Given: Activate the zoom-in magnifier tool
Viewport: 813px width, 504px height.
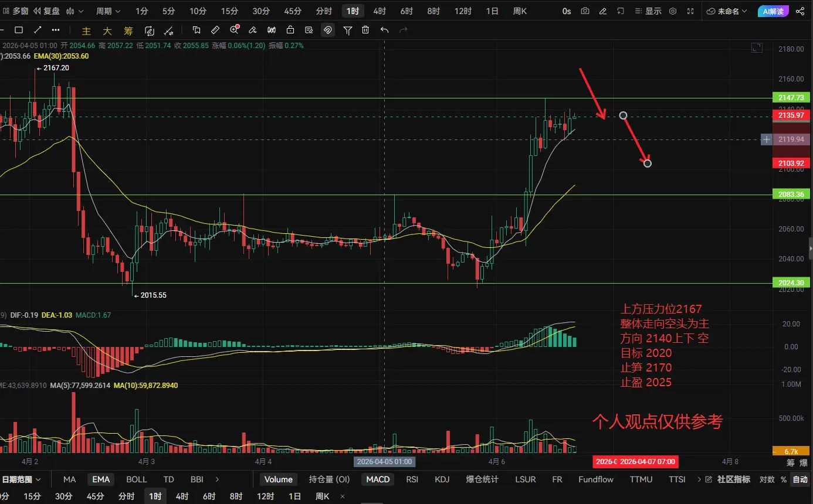Looking at the screenshot, I should (x=235, y=30).
